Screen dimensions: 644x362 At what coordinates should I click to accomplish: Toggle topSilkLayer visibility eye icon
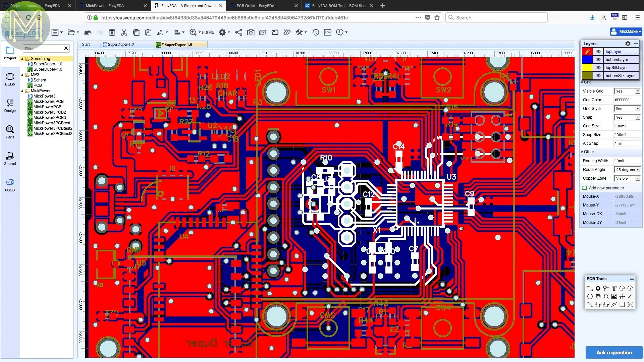598,68
